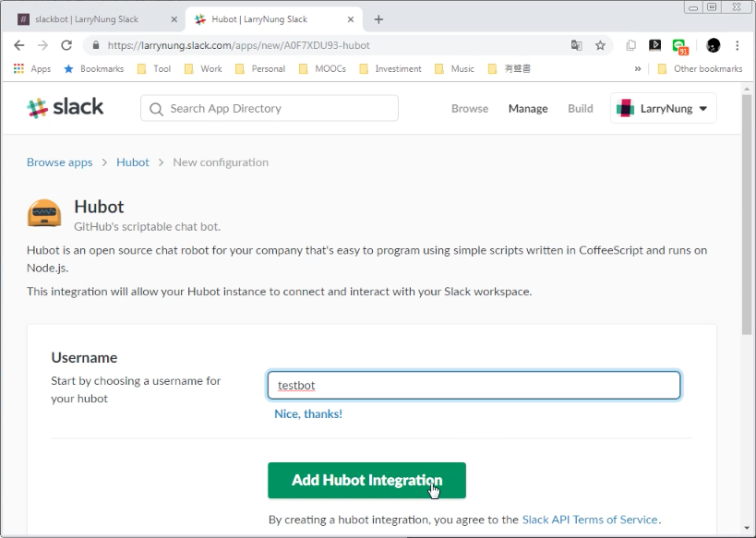This screenshot has width=756, height=538.
Task: Open the Chrome profile avatar
Action: 714,45
